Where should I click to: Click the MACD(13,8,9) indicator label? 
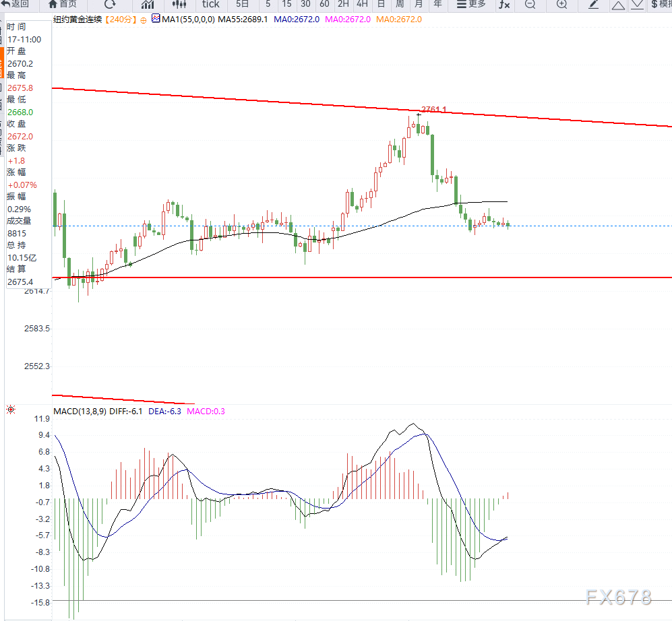(80, 411)
